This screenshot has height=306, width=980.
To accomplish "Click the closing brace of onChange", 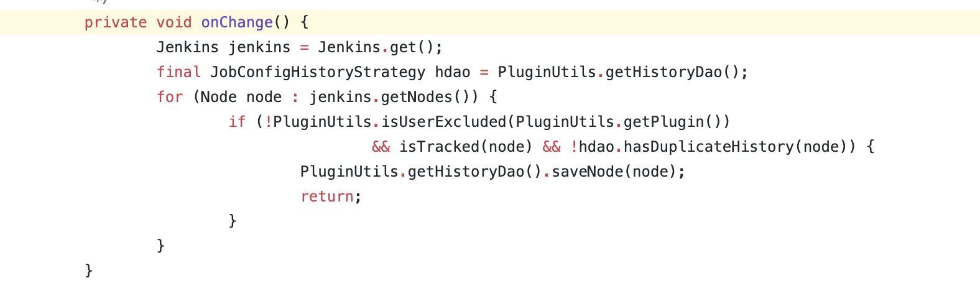I will coord(89,271).
